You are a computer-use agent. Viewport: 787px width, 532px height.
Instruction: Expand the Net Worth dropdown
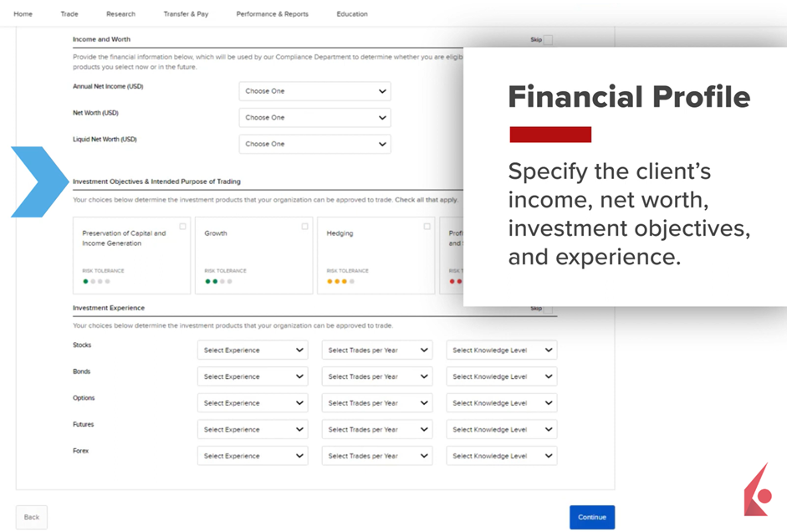click(x=314, y=118)
